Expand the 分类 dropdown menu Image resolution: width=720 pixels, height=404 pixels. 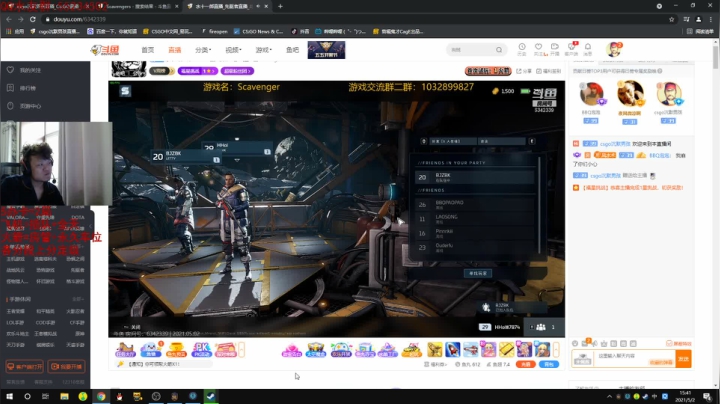click(203, 50)
